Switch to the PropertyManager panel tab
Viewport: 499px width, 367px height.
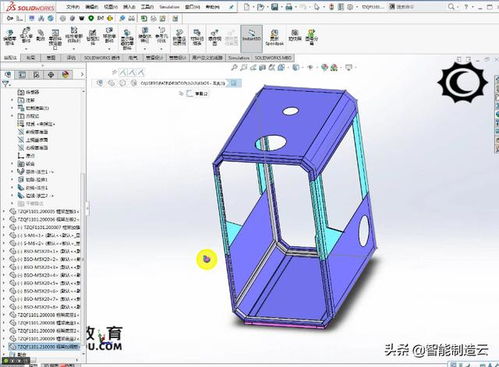coord(22,74)
